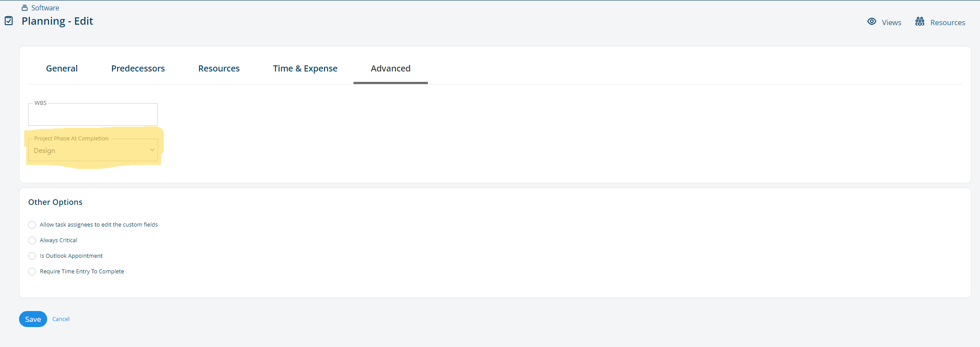
Task: Enable Allow task assignees to edit custom fields
Action: pos(32,225)
